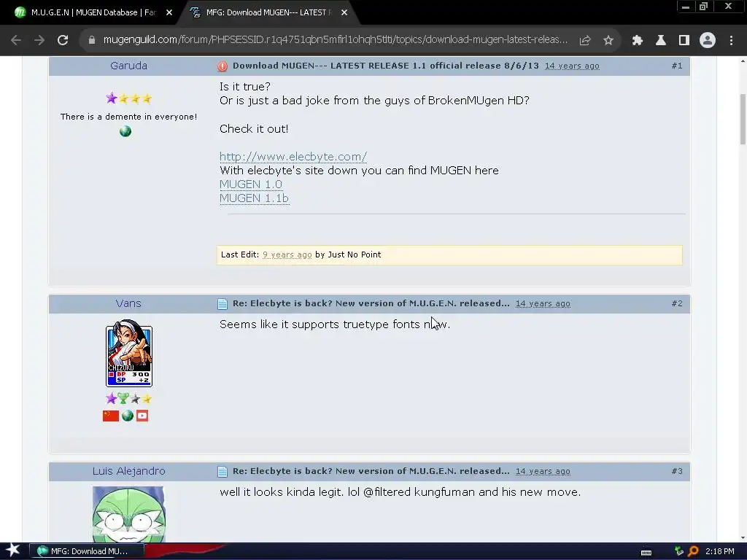The width and height of the screenshot is (747, 560).
Task: Click Garuda's green globe website icon
Action: coord(125,131)
